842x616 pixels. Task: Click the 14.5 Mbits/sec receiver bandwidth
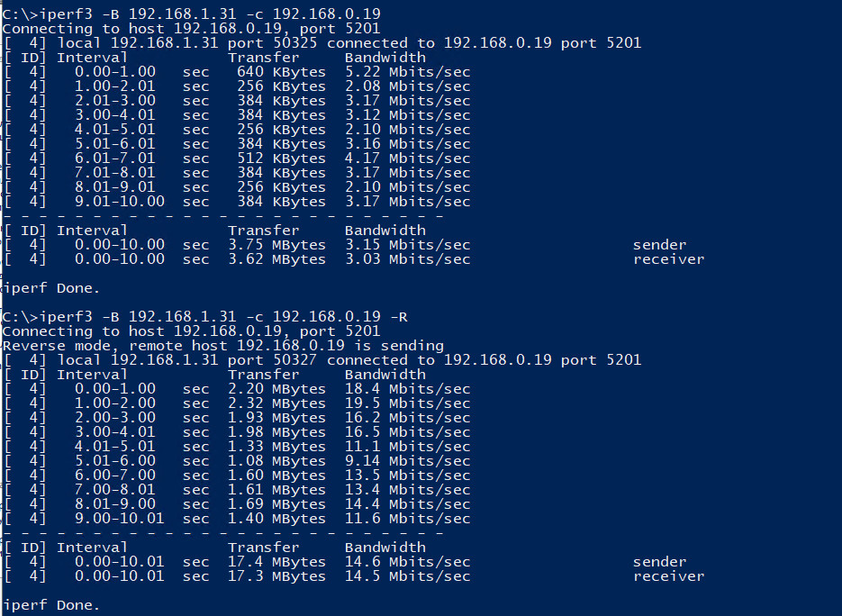tap(408, 576)
